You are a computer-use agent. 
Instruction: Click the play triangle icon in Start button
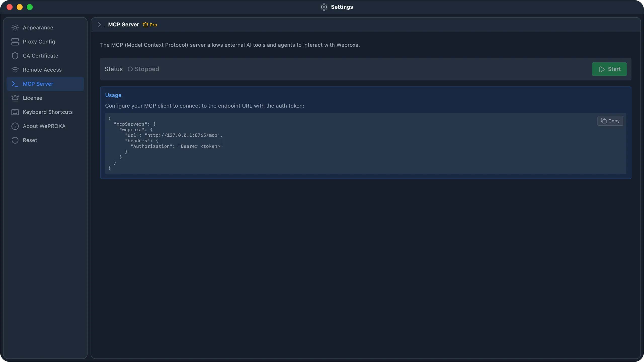click(602, 69)
